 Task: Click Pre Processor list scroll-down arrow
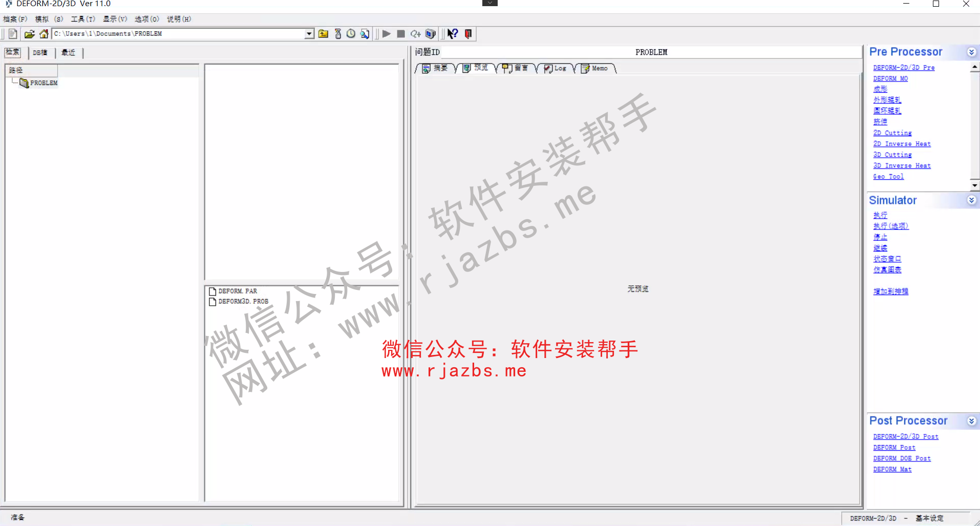click(975, 186)
